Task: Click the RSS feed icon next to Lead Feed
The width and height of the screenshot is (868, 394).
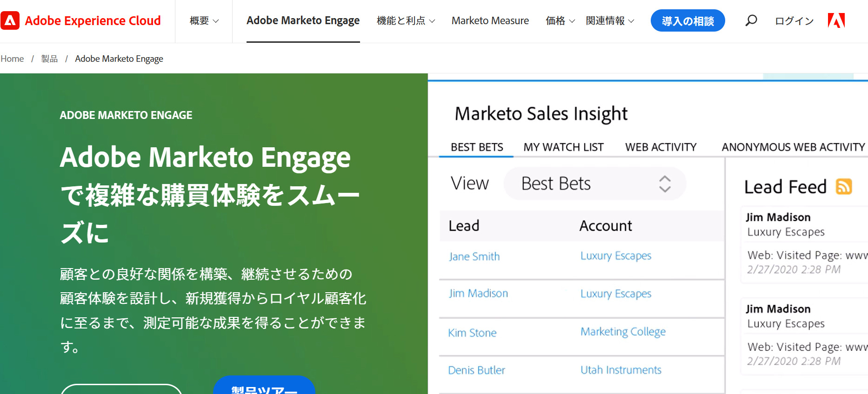Action: pos(844,187)
